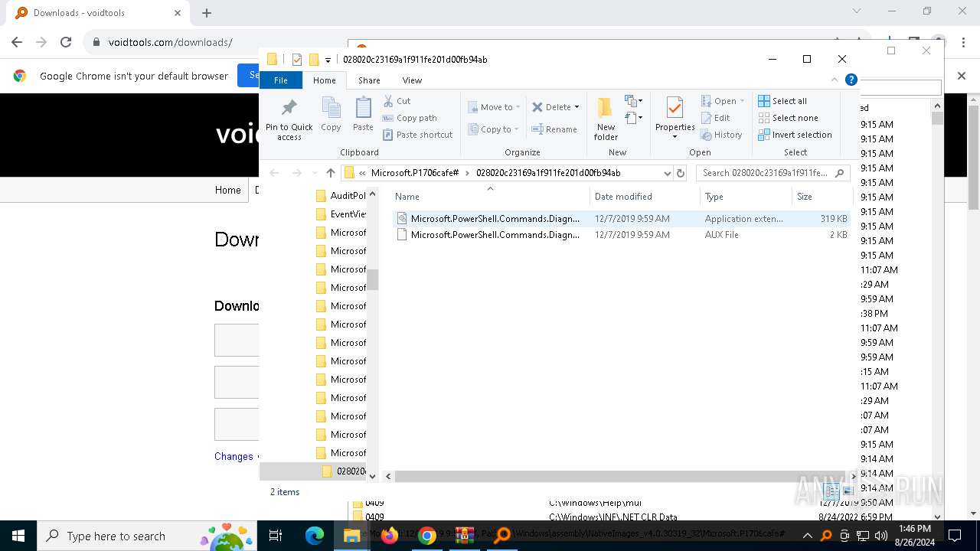Switch to the View ribbon tab

(x=412, y=80)
